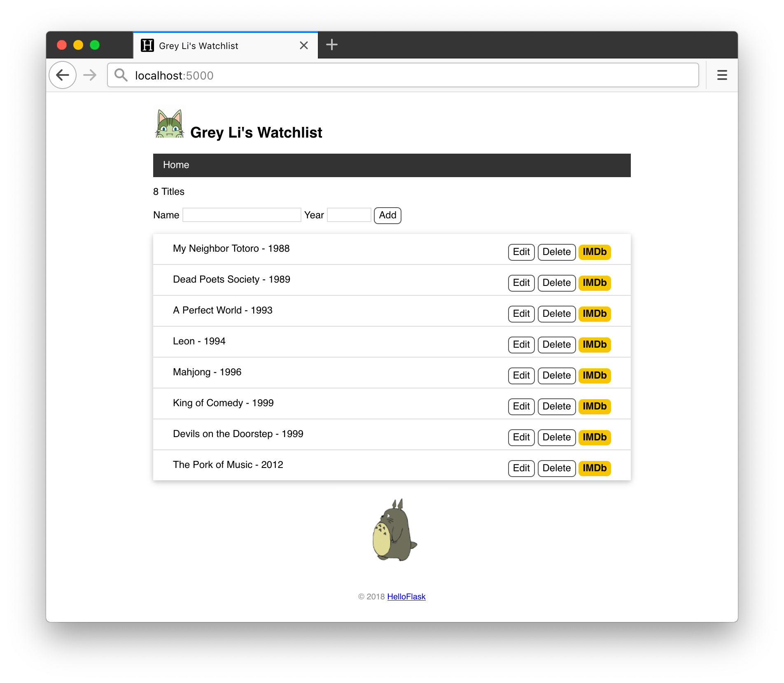784x683 pixels.
Task: Edit the King of Comedy entry
Action: 521,406
